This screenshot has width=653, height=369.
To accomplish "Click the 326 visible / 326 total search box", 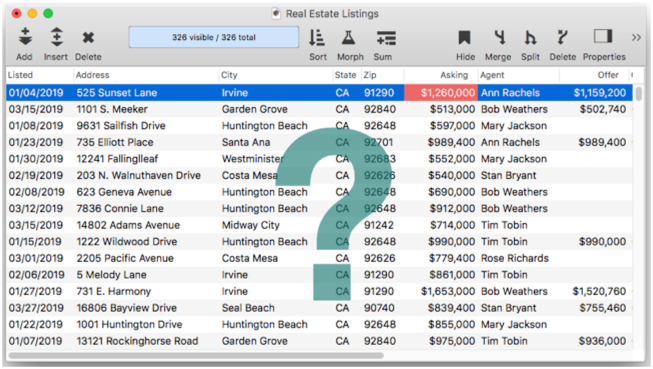I will [214, 37].
